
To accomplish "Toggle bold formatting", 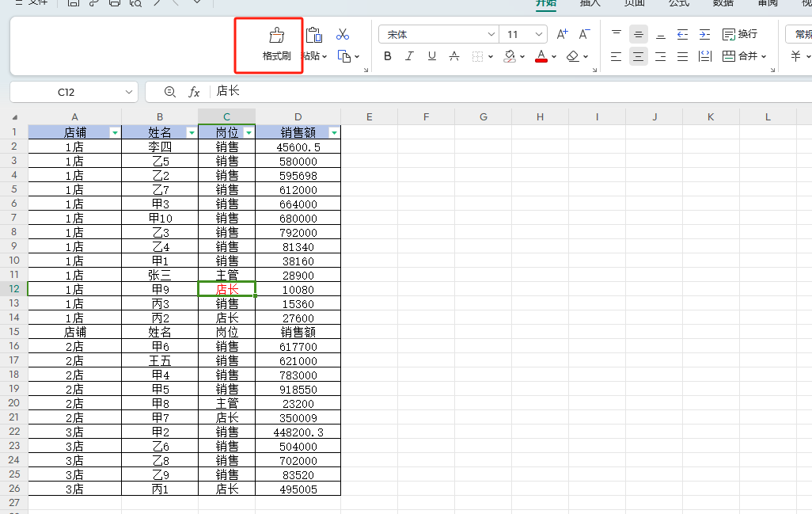I will 387,56.
